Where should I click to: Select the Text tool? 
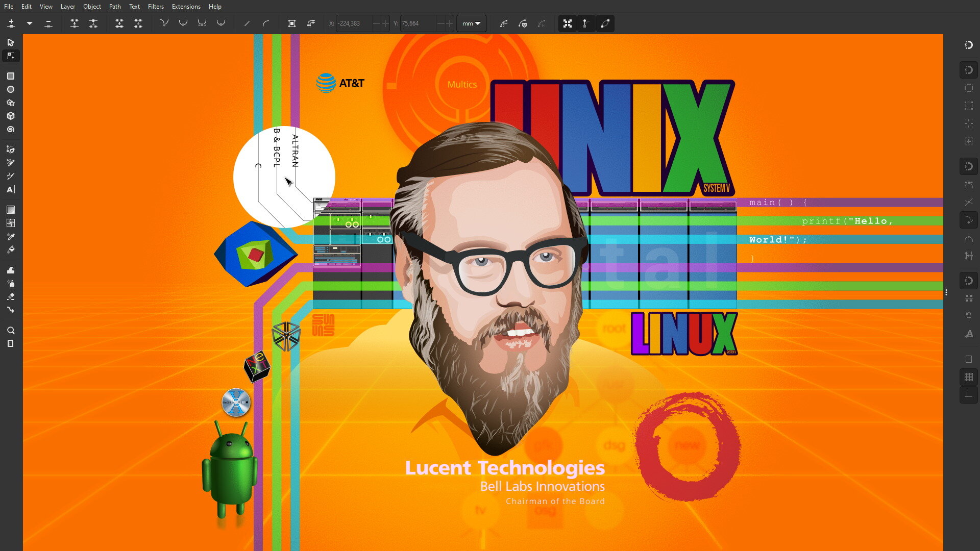tap(11, 189)
